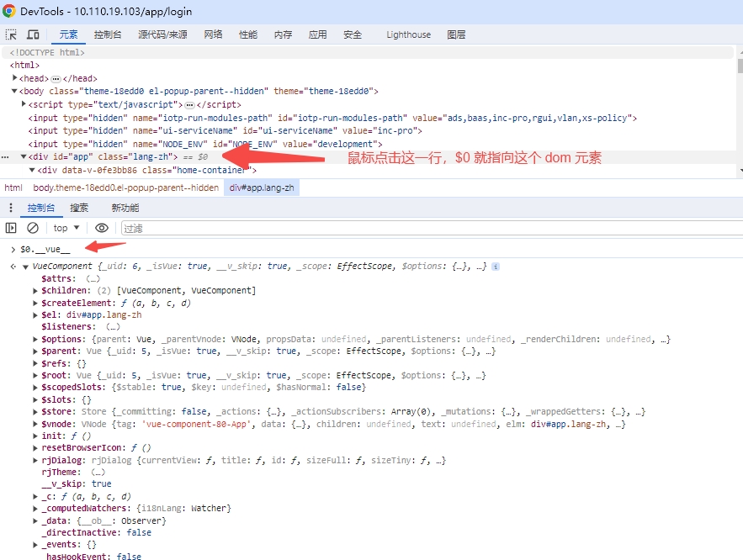Screen dimensions: 743x560
Task: Expand the _computedWatchers property
Action: point(35,509)
